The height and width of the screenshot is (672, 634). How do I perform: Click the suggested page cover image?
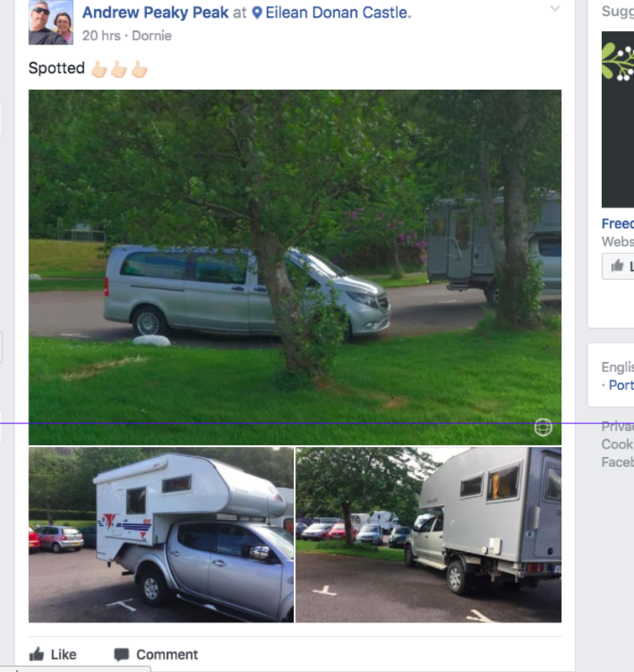click(x=618, y=119)
